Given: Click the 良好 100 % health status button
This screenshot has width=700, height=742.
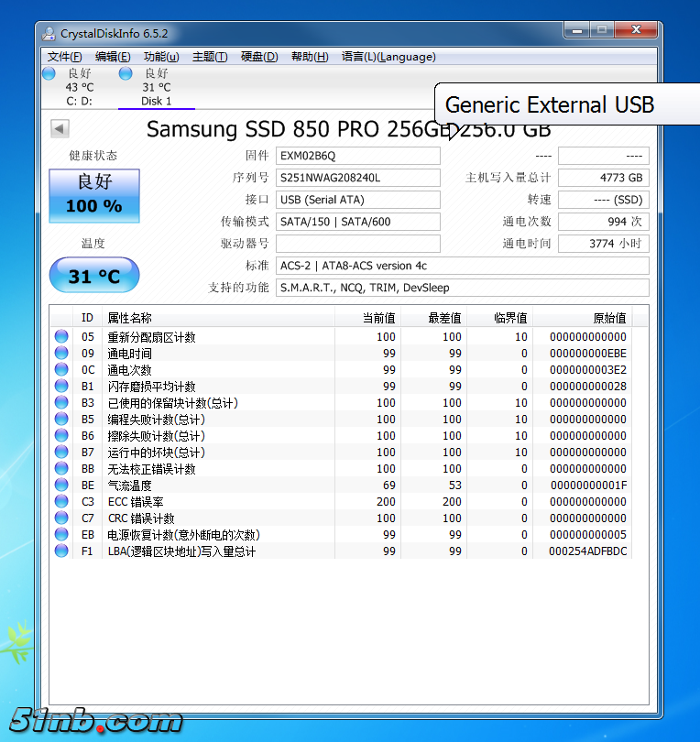Looking at the screenshot, I should pos(94,195).
